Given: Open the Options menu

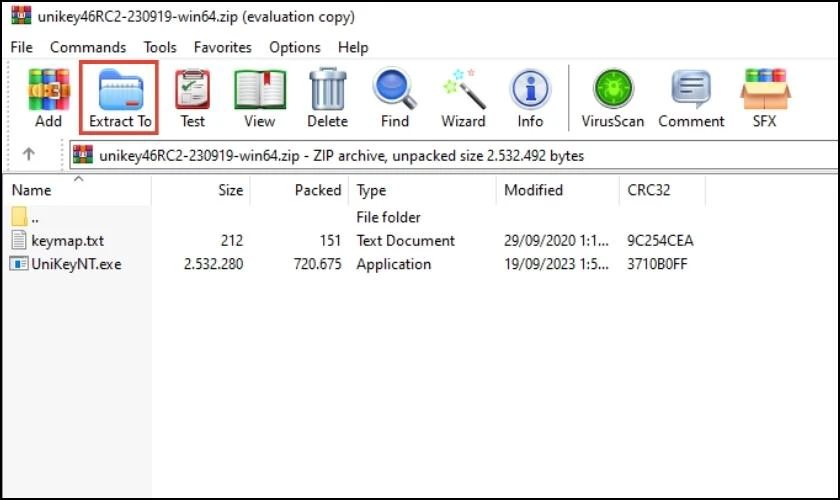Looking at the screenshot, I should (295, 48).
